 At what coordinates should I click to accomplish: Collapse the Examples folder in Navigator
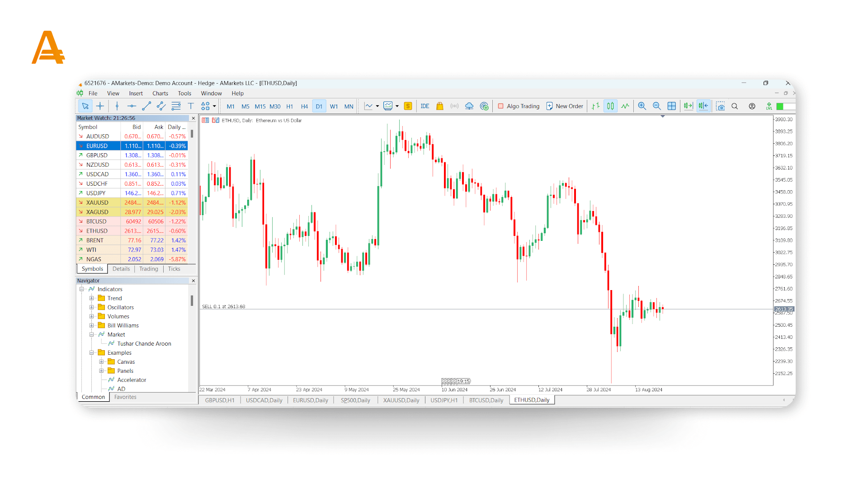[x=92, y=353]
